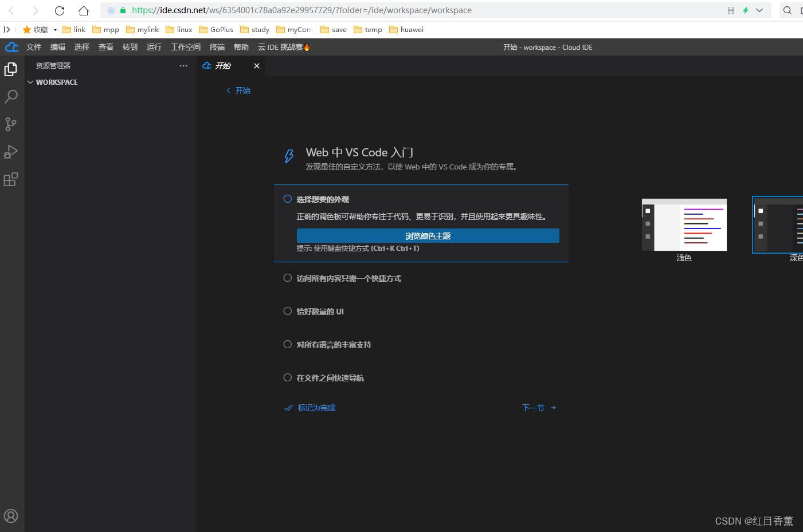803x532 pixels.
Task: Open the Extensions view
Action: [x=11, y=179]
